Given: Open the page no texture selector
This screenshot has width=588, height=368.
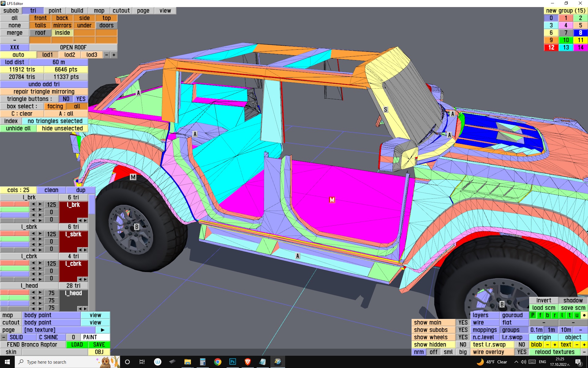Looking at the screenshot, I should pyautogui.click(x=58, y=330).
